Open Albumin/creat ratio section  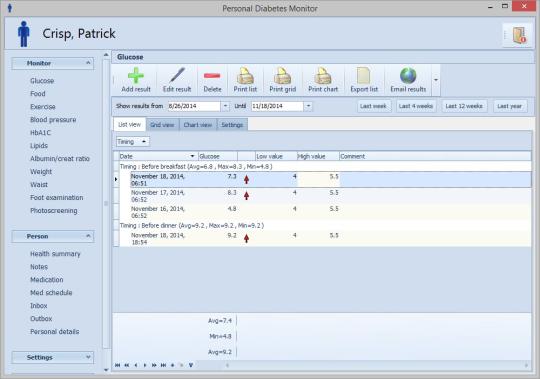[x=60, y=159]
